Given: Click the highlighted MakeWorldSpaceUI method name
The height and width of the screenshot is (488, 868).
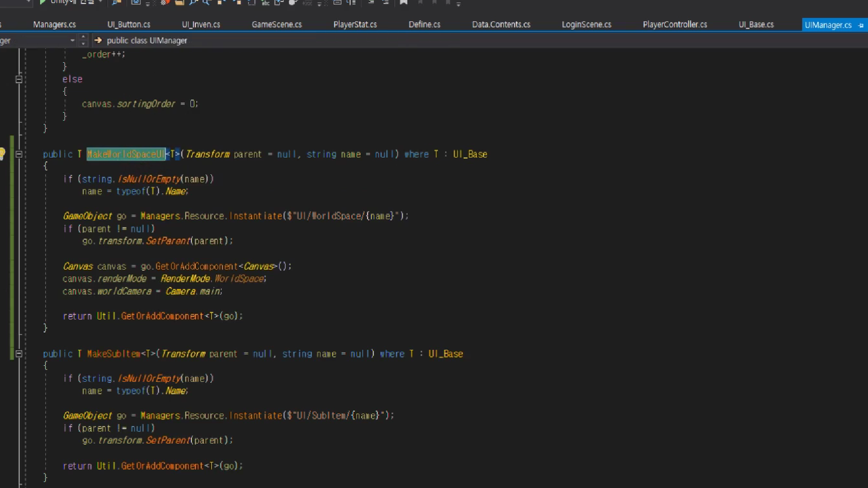Looking at the screenshot, I should 126,154.
